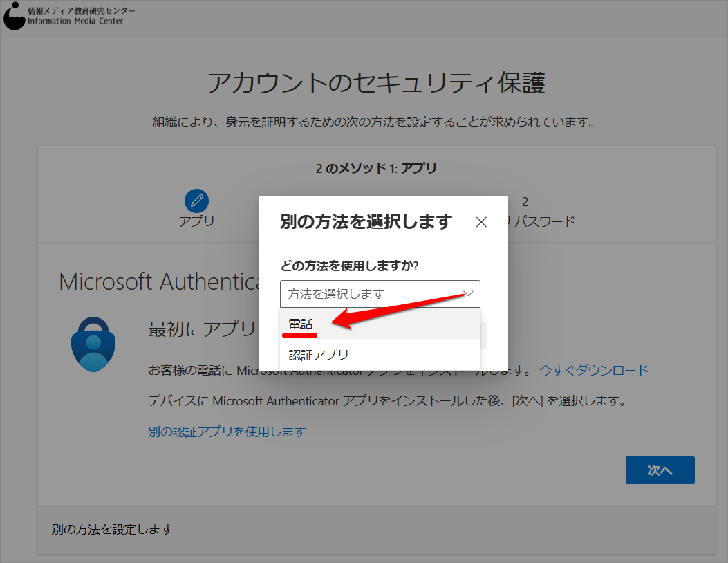Open the 方法を選択します combo box

point(380,293)
